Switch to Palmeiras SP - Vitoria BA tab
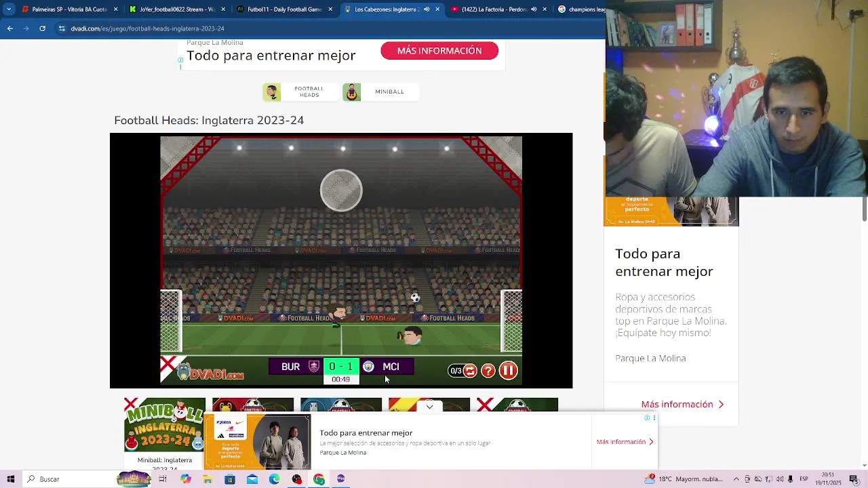 [x=69, y=9]
